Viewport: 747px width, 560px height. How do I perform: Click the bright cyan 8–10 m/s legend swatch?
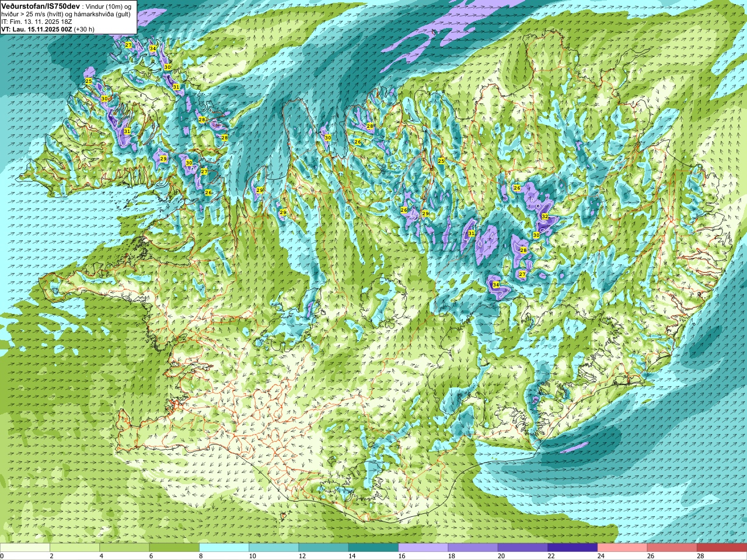pos(224,548)
